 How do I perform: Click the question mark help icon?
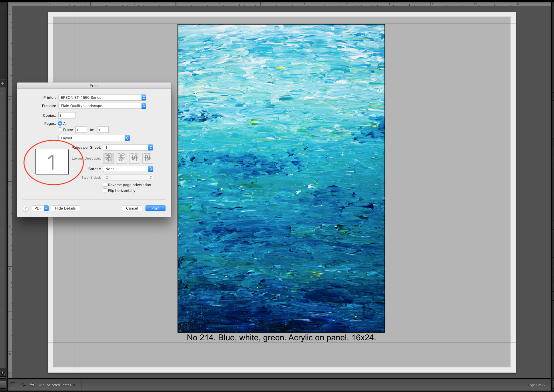pos(26,208)
